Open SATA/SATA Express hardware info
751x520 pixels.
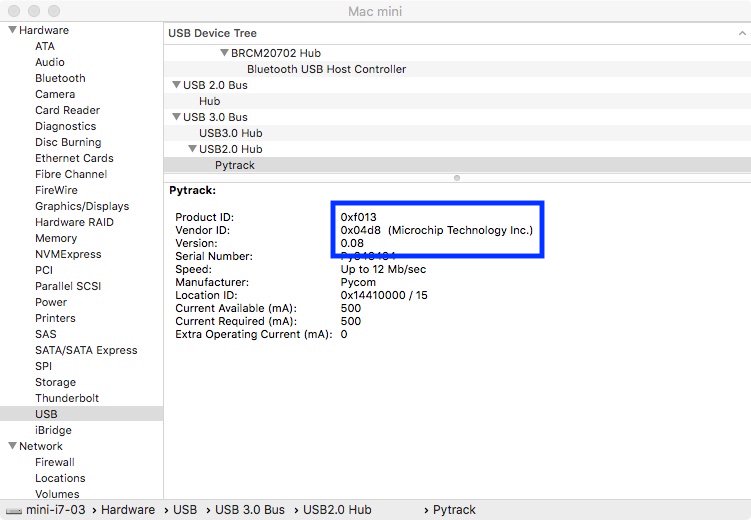coord(86,350)
